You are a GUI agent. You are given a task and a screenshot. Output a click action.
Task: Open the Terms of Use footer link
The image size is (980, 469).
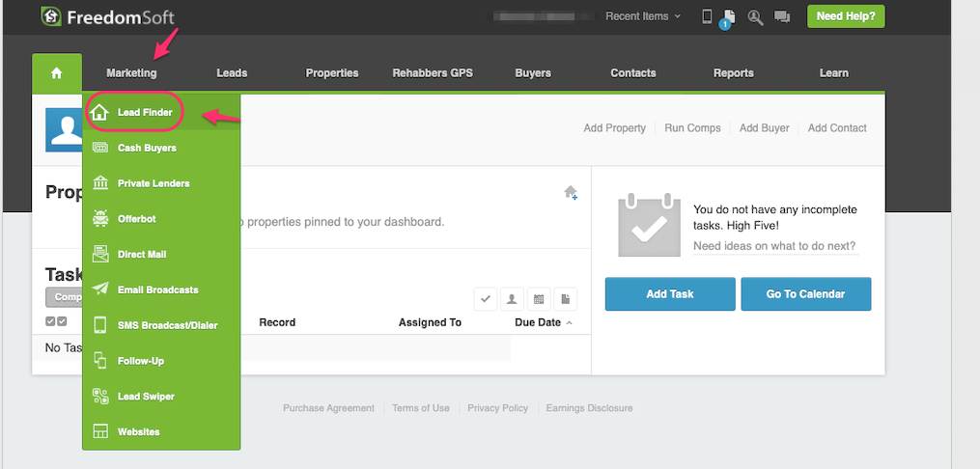421,408
